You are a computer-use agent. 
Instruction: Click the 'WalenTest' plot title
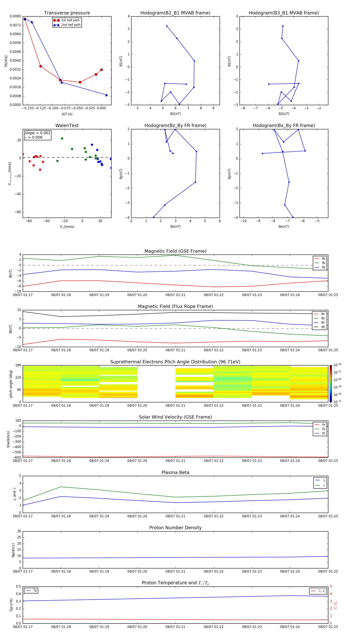pyautogui.click(x=67, y=125)
